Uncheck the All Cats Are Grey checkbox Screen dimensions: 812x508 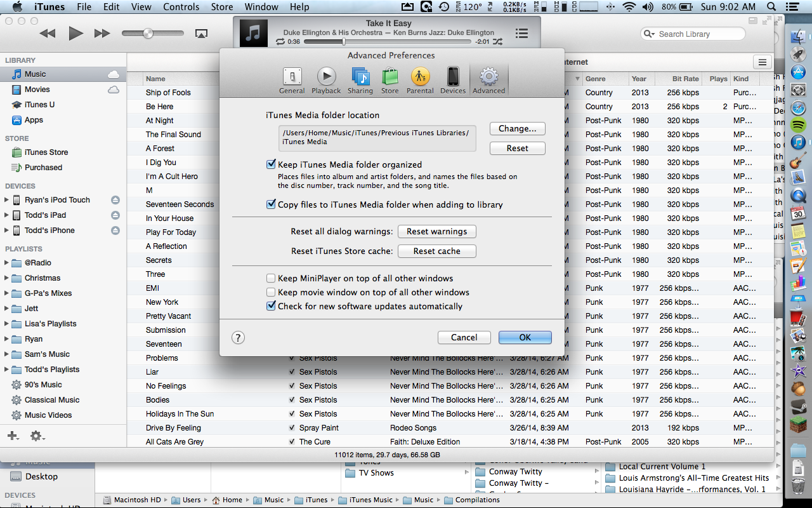[x=292, y=442]
